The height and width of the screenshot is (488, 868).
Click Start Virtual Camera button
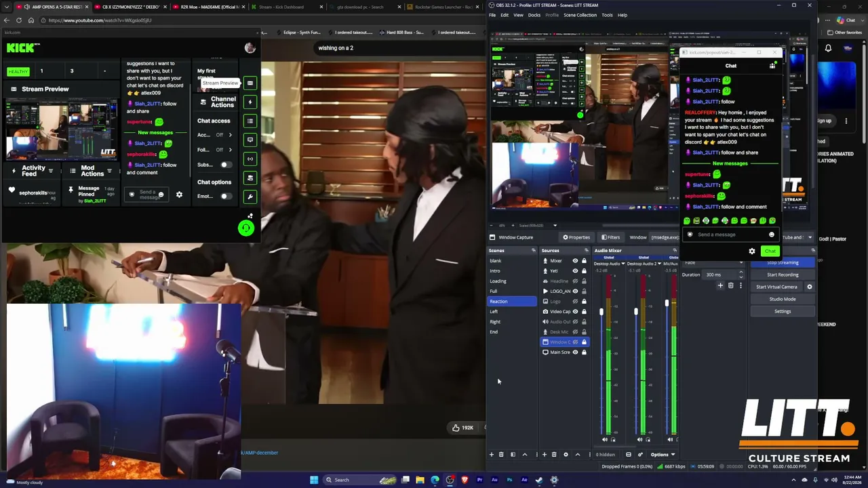776,287
